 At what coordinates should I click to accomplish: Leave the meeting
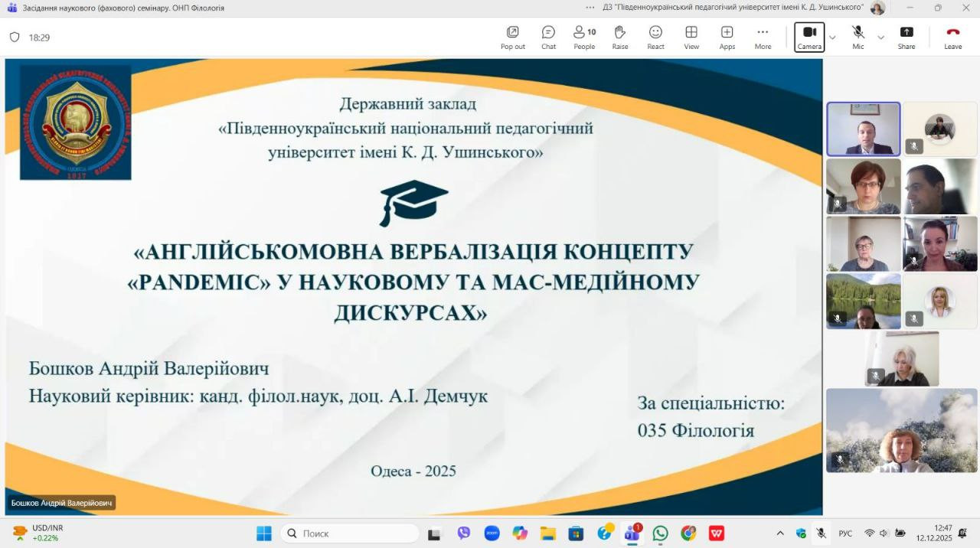pos(952,37)
